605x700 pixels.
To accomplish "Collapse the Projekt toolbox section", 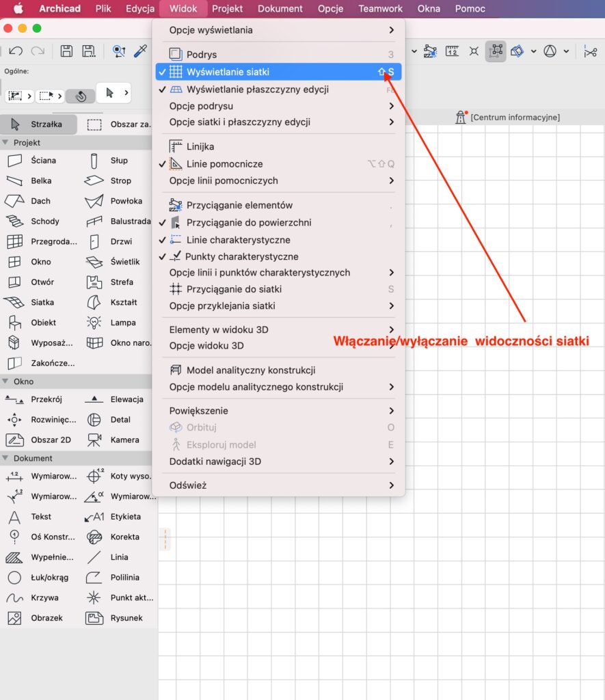I will click(5, 142).
